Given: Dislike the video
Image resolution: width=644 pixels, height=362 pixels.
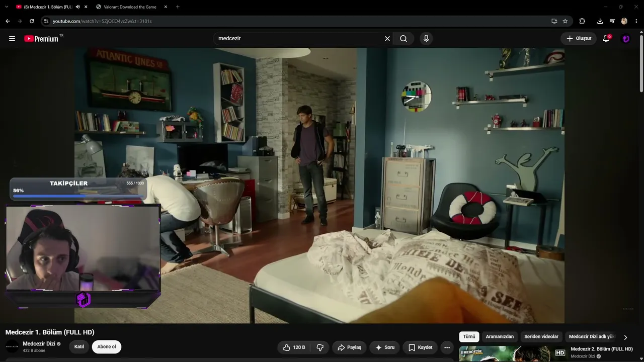Looking at the screenshot, I should pyautogui.click(x=320, y=347).
